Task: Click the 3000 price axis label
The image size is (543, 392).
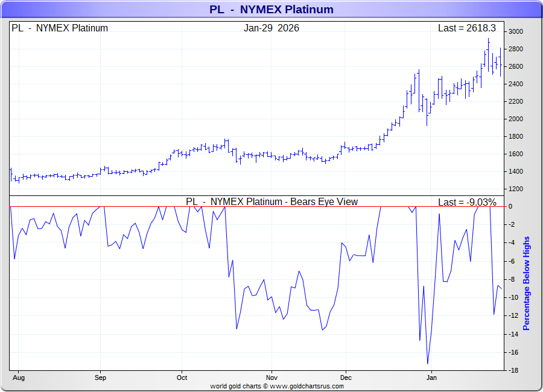Action: [515, 32]
